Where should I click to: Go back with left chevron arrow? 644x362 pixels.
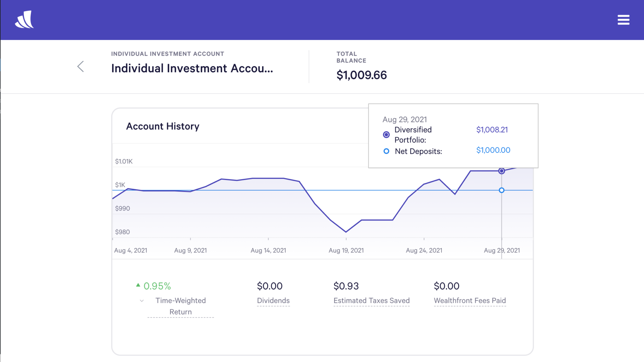80,67
